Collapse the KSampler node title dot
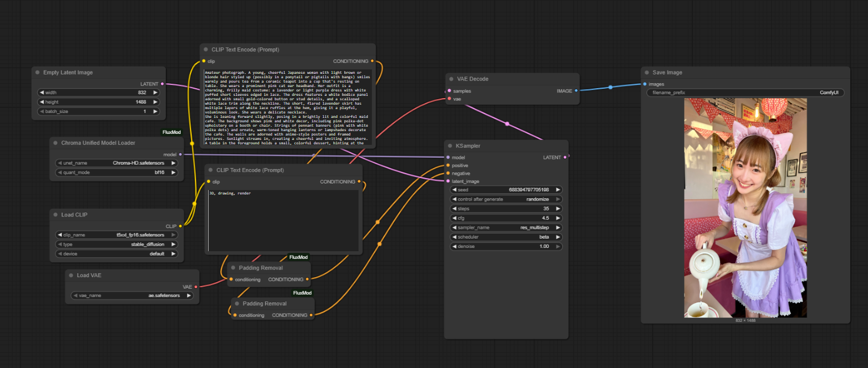Image resolution: width=868 pixels, height=368 pixels. tap(450, 146)
